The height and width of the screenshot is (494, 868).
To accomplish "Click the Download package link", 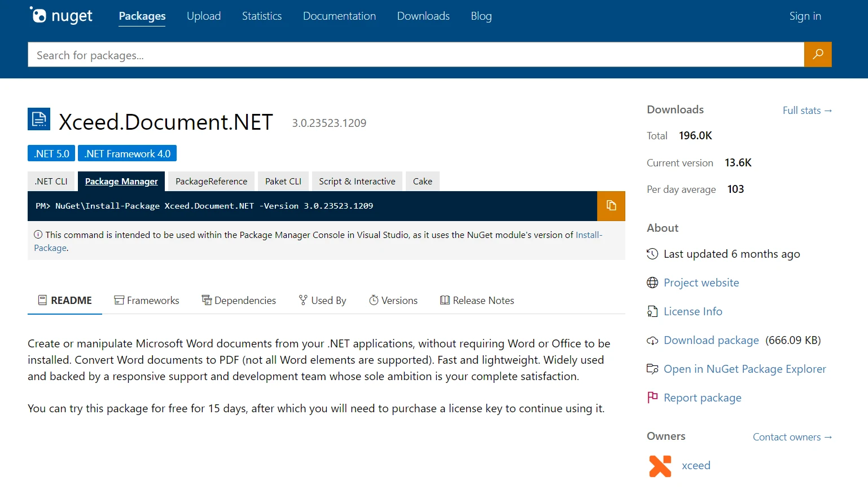I will [x=711, y=340].
